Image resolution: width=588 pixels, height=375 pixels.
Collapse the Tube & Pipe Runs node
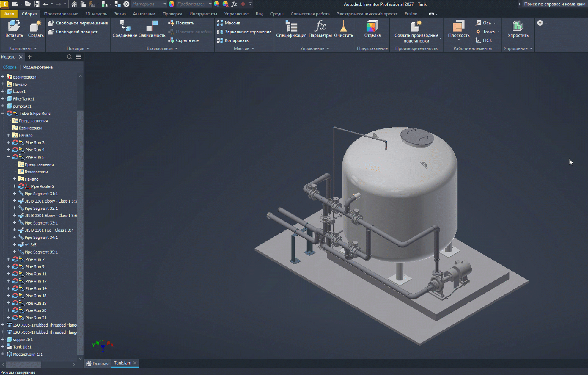pyautogui.click(x=3, y=114)
